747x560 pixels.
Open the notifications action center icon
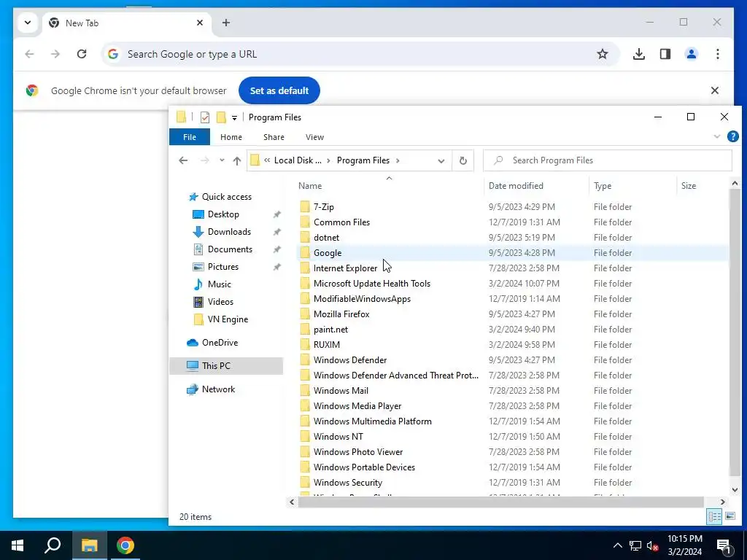point(724,545)
